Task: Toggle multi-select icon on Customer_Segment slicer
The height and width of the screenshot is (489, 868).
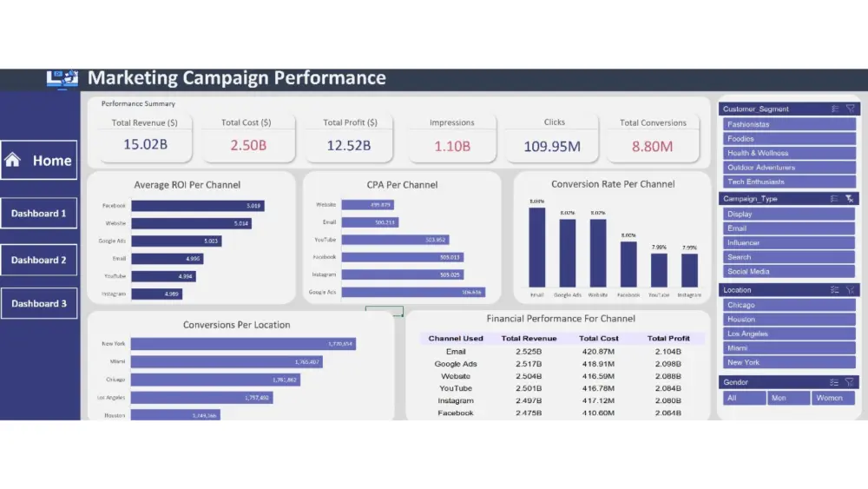Action: pos(835,109)
